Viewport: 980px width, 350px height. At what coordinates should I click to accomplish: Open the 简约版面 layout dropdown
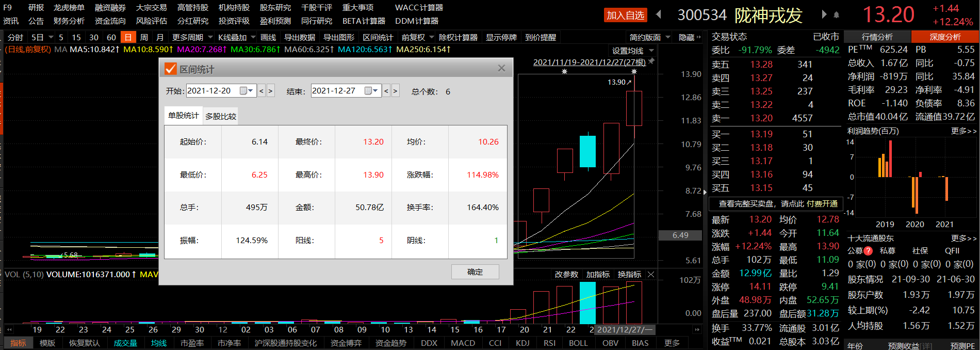[x=668, y=37]
